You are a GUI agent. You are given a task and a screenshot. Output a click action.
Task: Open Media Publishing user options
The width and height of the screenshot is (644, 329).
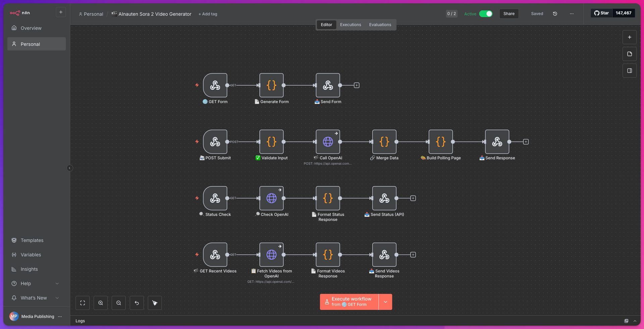(60, 317)
